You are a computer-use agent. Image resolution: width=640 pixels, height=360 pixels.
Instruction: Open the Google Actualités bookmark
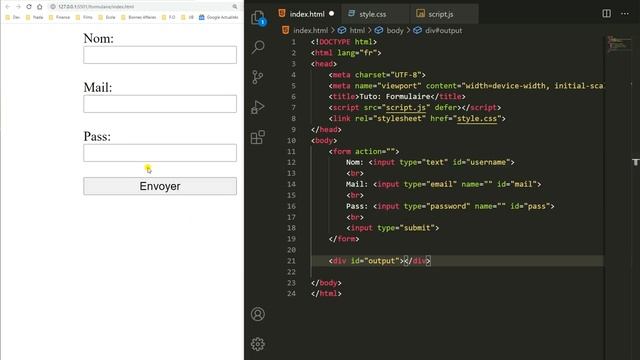(x=219, y=17)
